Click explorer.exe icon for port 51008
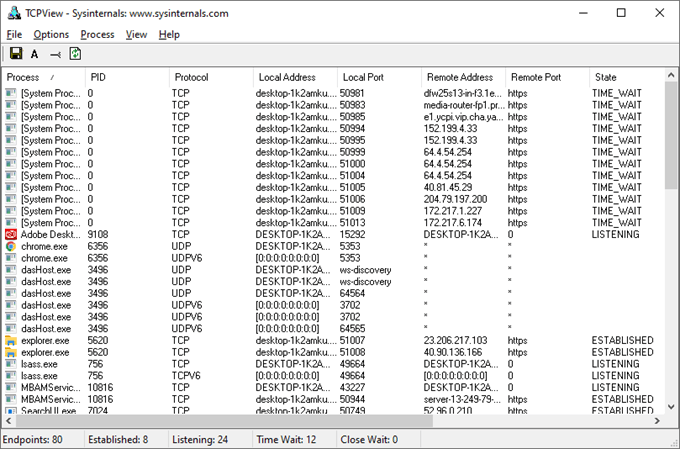Screen dimensions: 680x449 tap(11, 352)
